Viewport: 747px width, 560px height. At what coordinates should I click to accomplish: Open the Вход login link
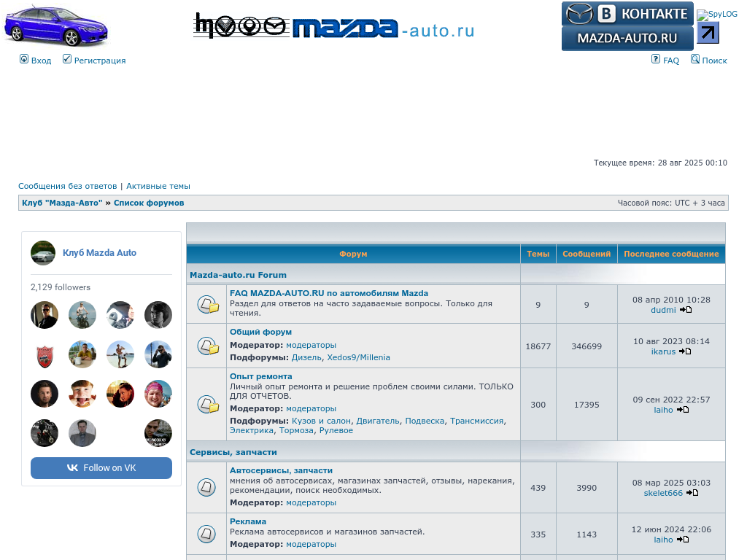(x=41, y=61)
